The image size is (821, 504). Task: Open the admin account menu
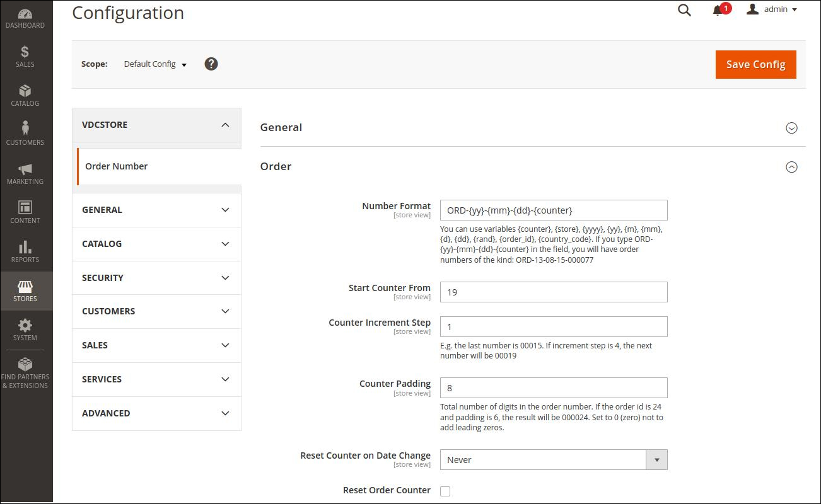772,9
